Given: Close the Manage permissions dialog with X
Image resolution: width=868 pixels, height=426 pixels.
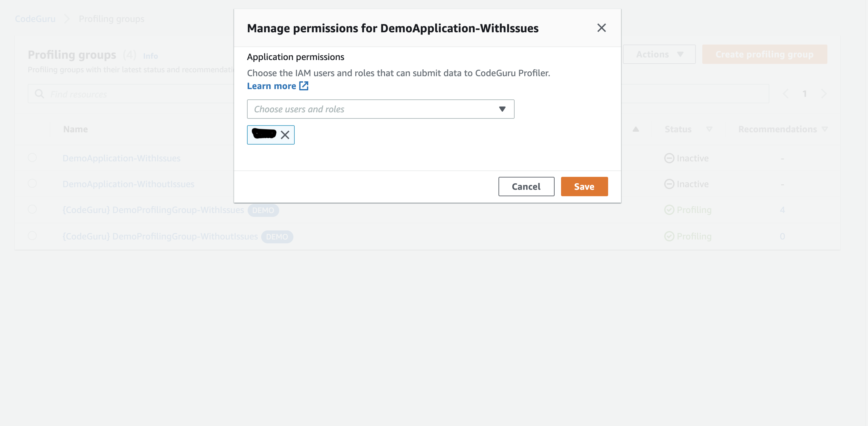Looking at the screenshot, I should pyautogui.click(x=601, y=28).
